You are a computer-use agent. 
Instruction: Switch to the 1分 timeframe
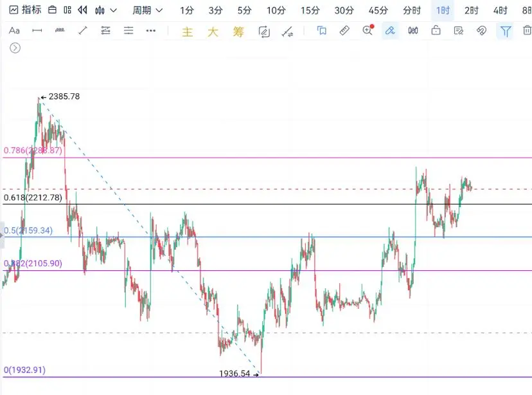click(x=186, y=10)
